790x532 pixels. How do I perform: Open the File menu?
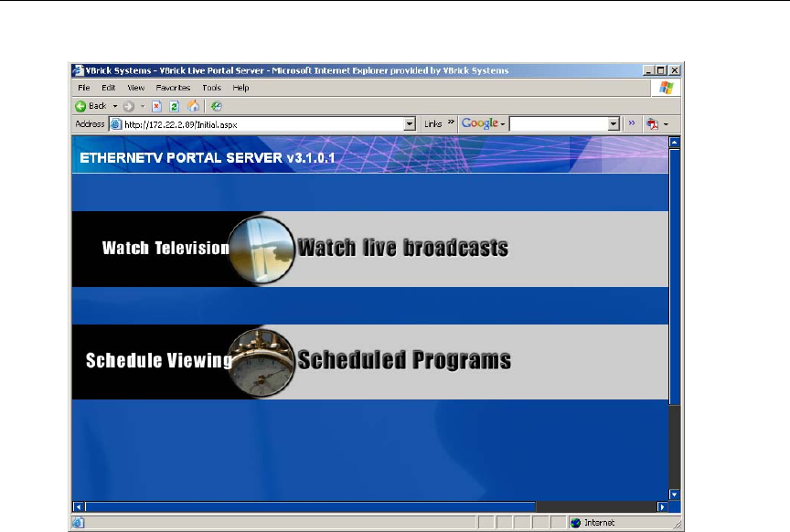tap(83, 88)
